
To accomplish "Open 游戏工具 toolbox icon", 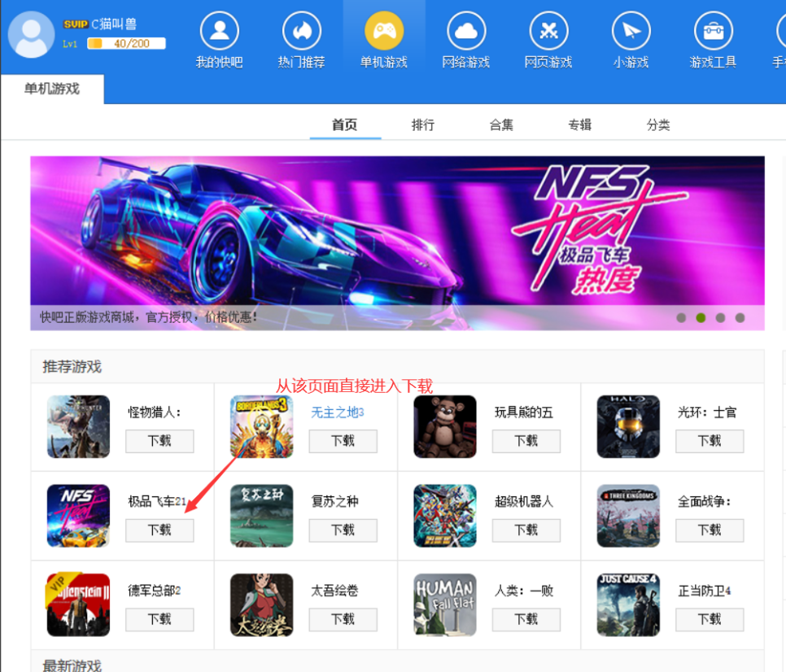I will click(714, 31).
